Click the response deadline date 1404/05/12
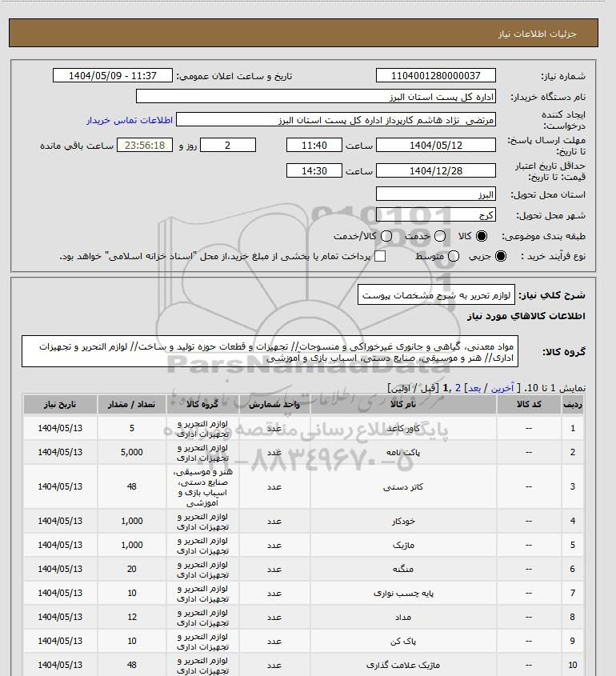This screenshot has width=616, height=676. click(436, 146)
